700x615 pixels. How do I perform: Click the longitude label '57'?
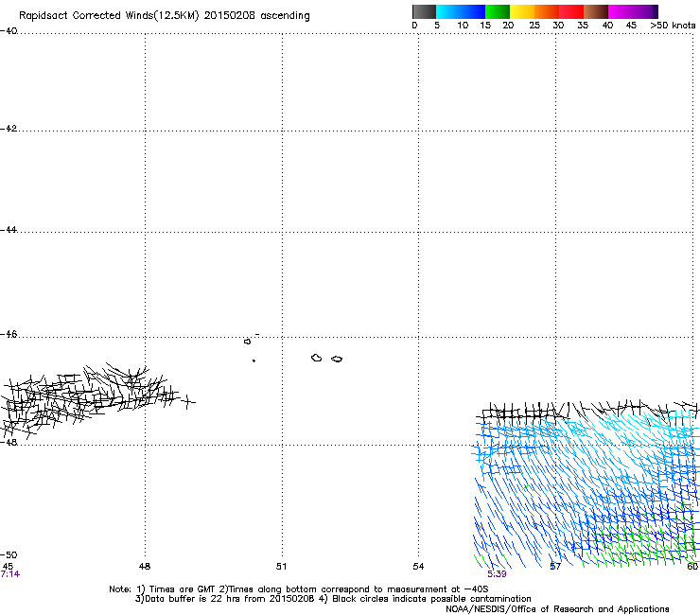(555, 567)
